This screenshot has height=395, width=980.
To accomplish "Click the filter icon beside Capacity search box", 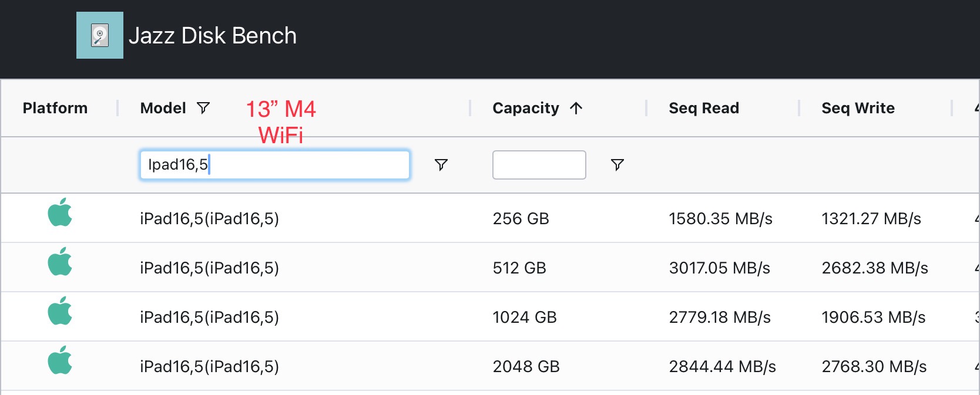I will click(x=617, y=165).
